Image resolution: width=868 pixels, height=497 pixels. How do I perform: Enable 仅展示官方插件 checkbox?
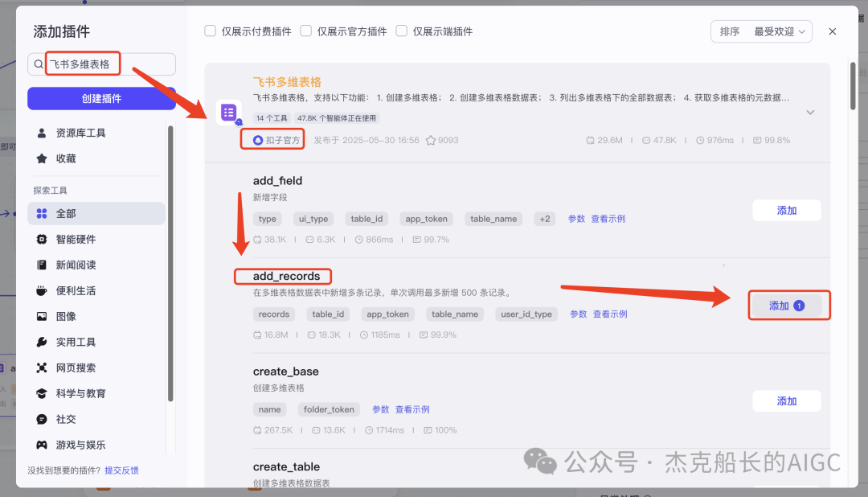[x=305, y=31]
